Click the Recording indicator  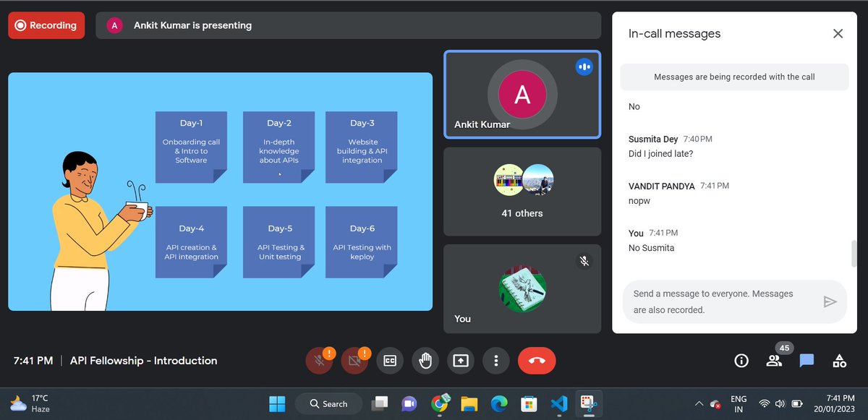(46, 25)
